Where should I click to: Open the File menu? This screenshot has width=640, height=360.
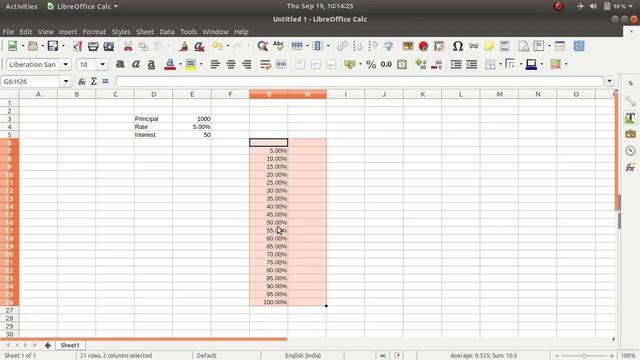pos(8,31)
